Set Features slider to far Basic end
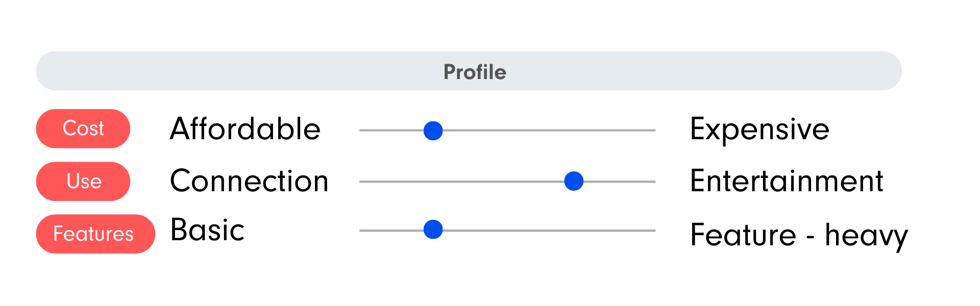The image size is (980, 306). coord(361,231)
